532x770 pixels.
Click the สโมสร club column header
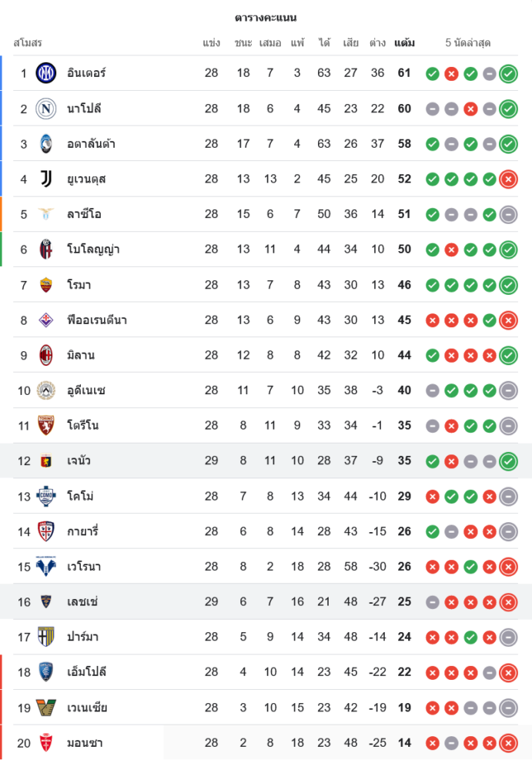28,43
